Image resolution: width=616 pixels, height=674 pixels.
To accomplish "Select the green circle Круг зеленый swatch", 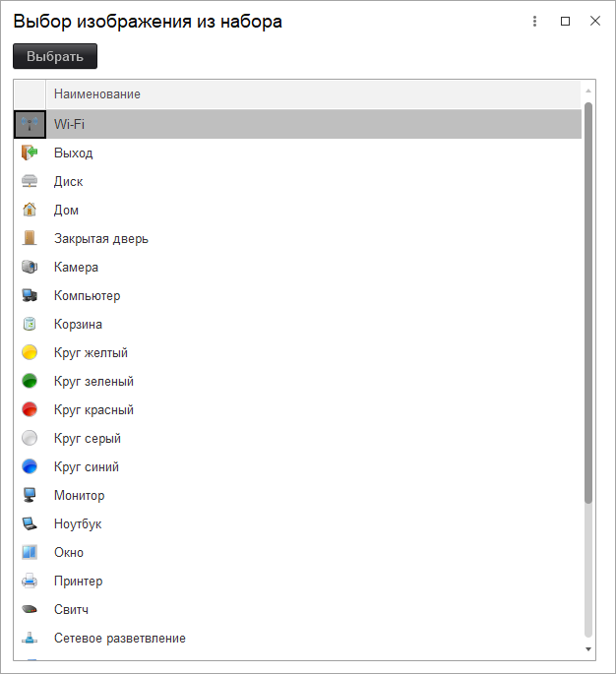I will [x=30, y=381].
